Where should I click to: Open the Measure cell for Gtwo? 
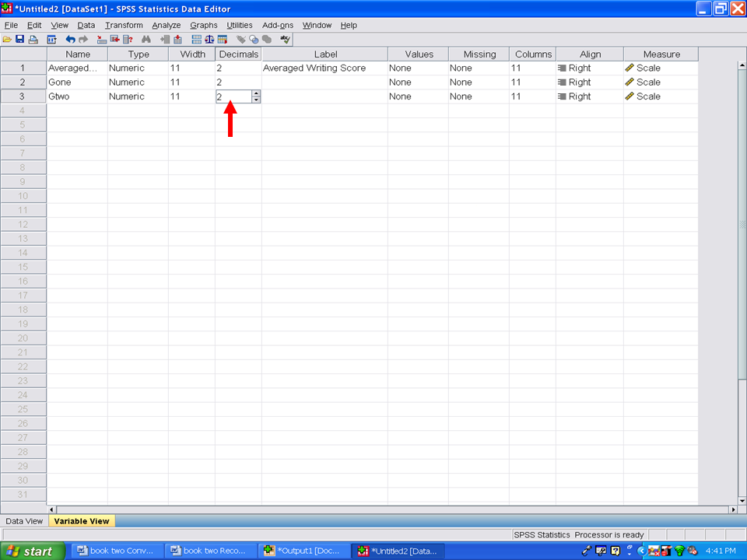pos(660,96)
